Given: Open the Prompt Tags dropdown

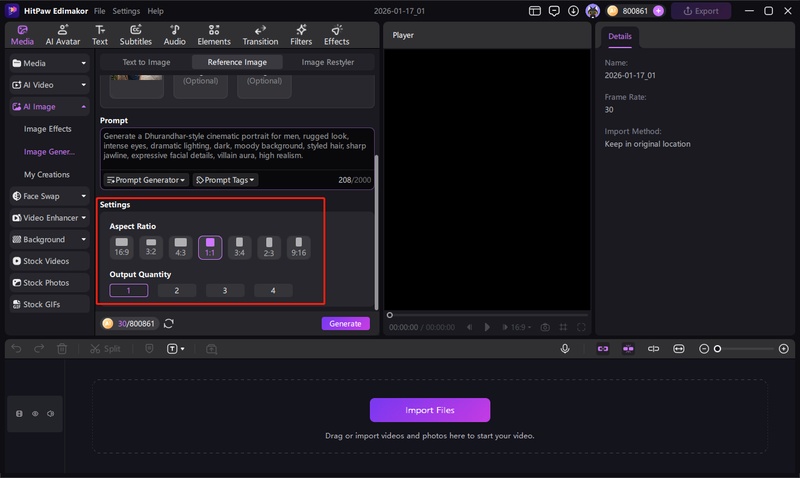Looking at the screenshot, I should click(x=225, y=180).
